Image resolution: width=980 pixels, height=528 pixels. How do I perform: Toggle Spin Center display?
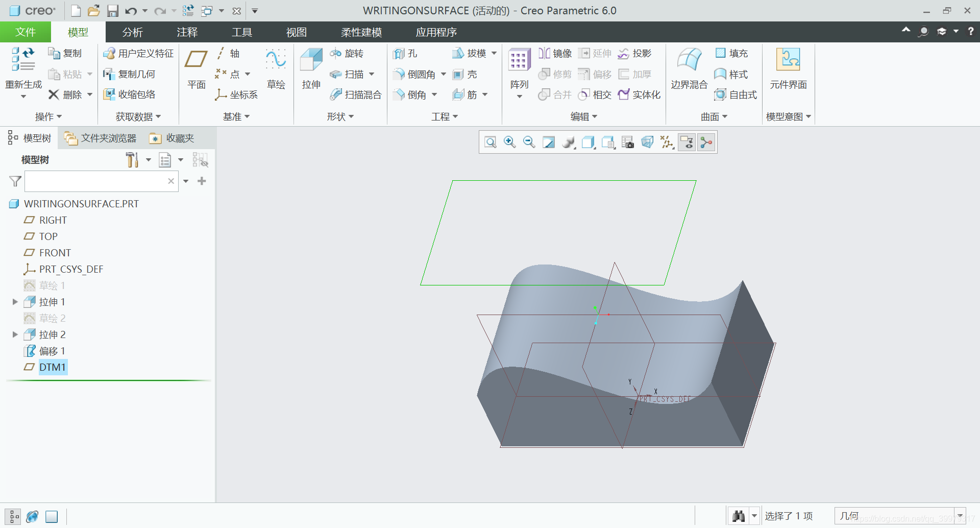click(706, 142)
